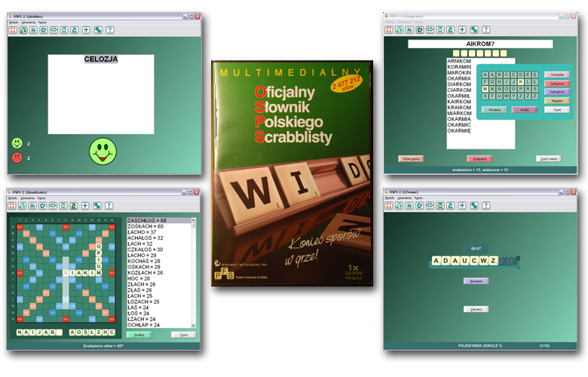The image size is (588, 377).
Task: Open the Ustawienia menu in the Trener window
Action: click(404, 198)
